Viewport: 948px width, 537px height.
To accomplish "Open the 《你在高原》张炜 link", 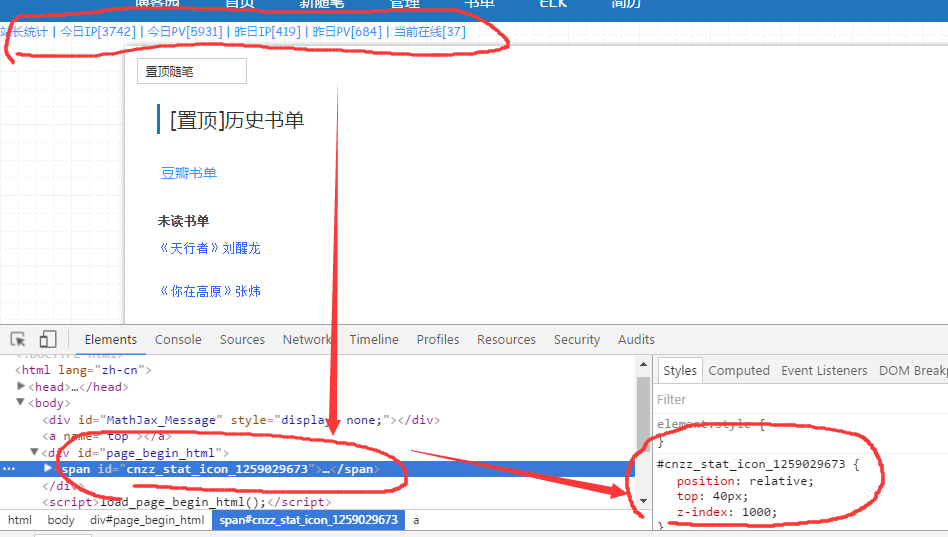I will (x=209, y=291).
